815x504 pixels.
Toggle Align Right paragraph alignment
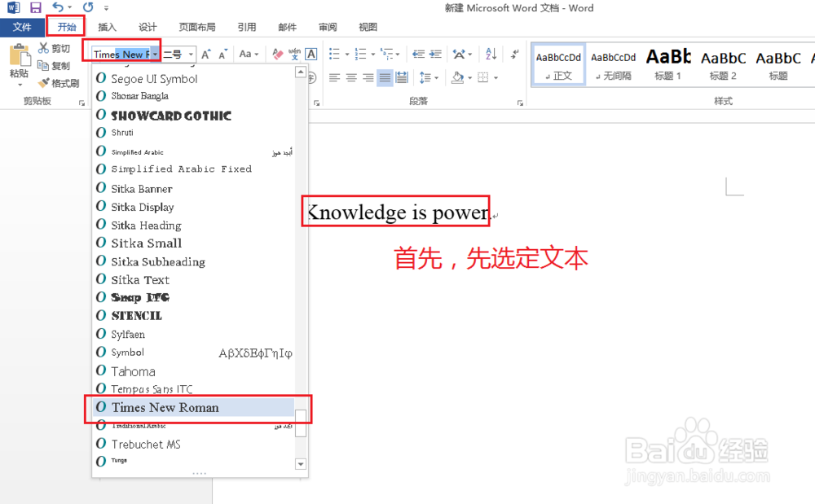click(368, 78)
